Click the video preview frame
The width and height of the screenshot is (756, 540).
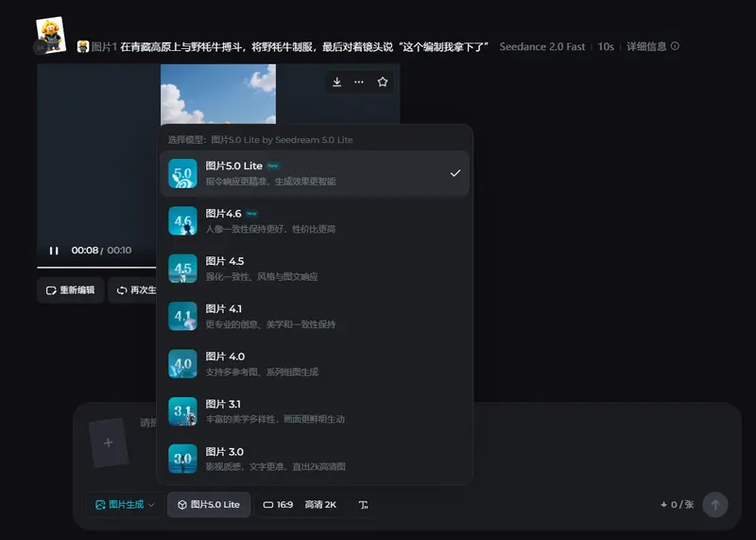[x=218, y=95]
